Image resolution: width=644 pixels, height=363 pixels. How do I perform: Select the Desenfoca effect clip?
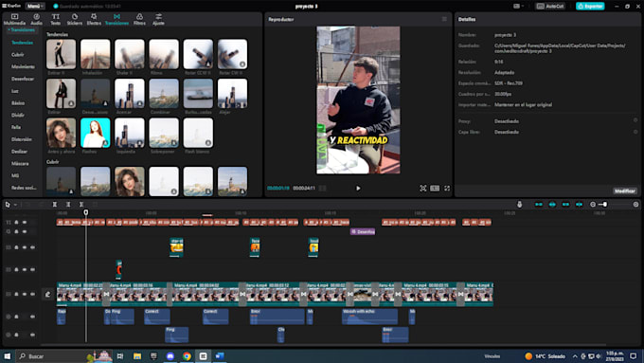(363, 232)
